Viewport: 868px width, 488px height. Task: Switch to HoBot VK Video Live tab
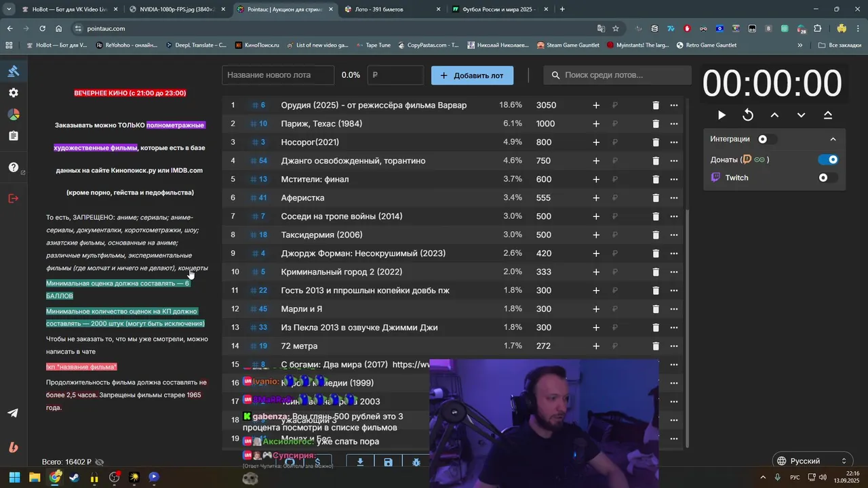tap(69, 9)
